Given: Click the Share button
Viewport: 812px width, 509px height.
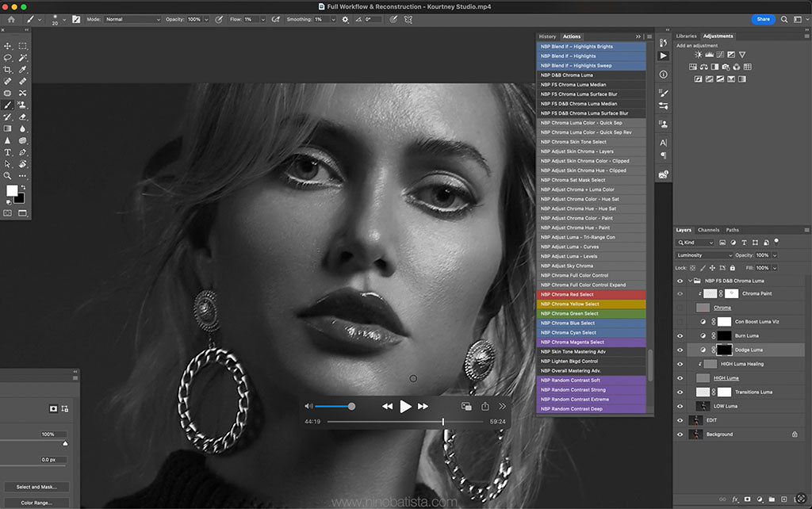Looking at the screenshot, I should coord(762,19).
